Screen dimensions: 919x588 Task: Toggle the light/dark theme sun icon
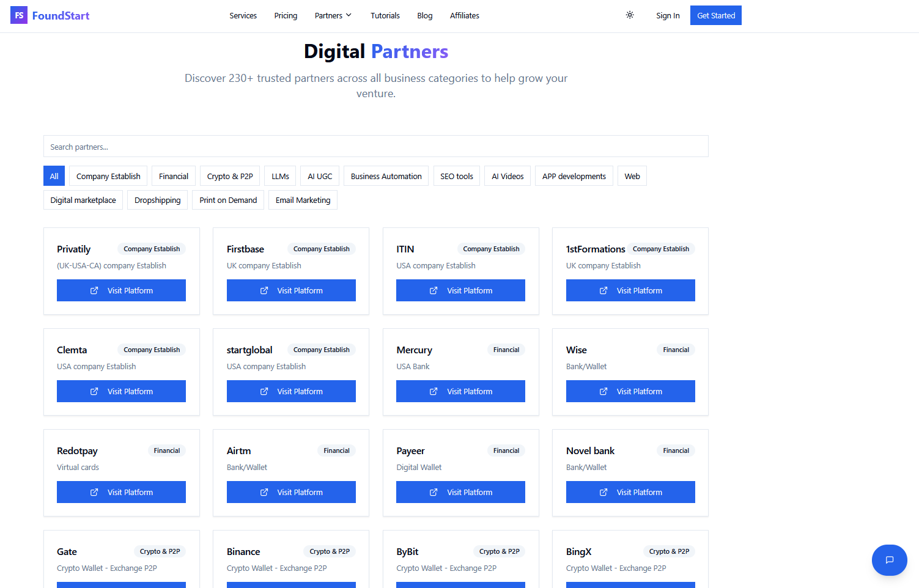[630, 15]
